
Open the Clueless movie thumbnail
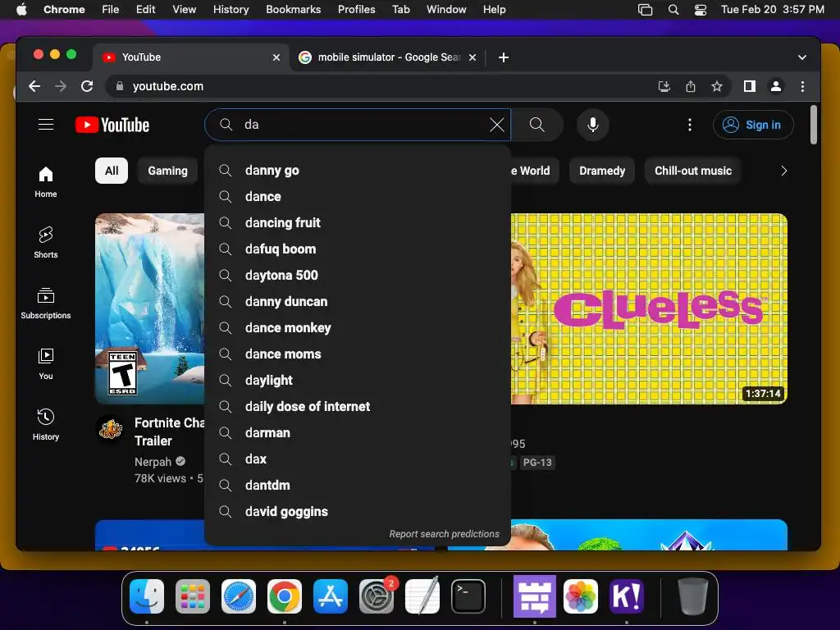tap(649, 308)
